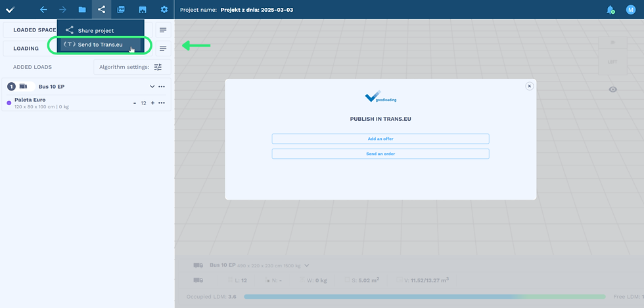Click Add an offer button
Screen dimensions: 644x308
tap(380, 139)
